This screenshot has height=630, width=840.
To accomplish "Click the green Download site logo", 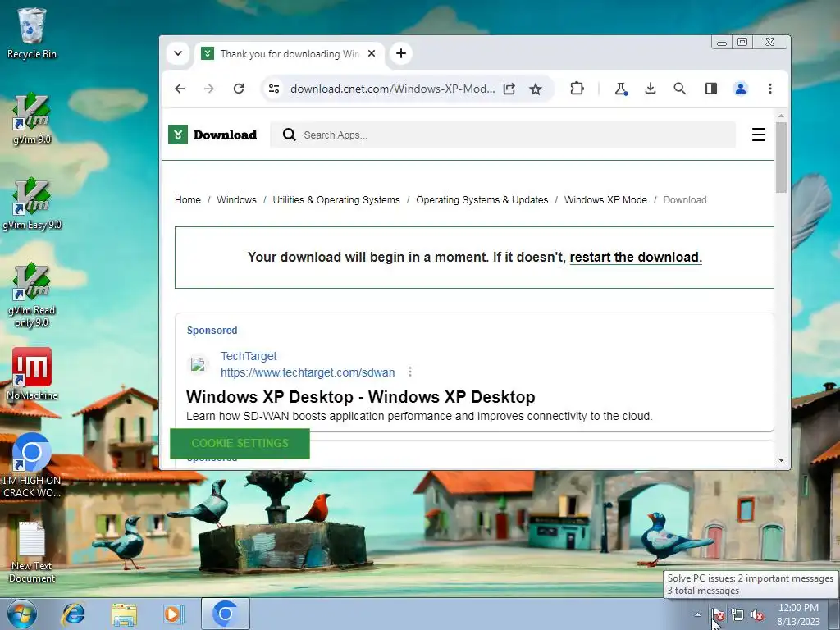I will (178, 135).
